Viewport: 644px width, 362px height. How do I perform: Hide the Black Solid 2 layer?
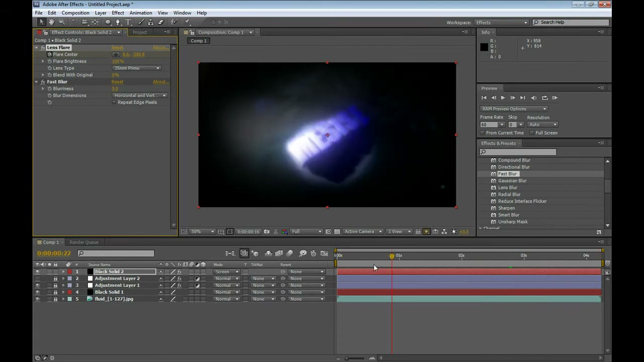click(37, 271)
